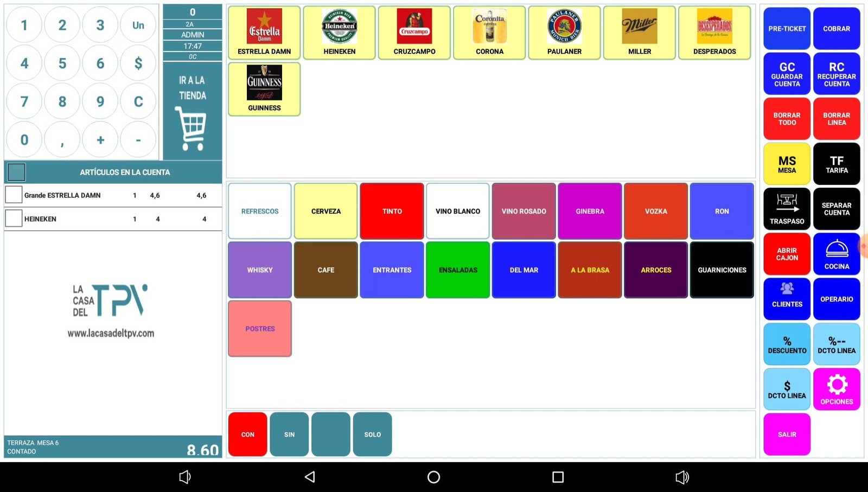Image resolution: width=868 pixels, height=492 pixels.
Task: Open the Clientes list
Action: (x=787, y=299)
